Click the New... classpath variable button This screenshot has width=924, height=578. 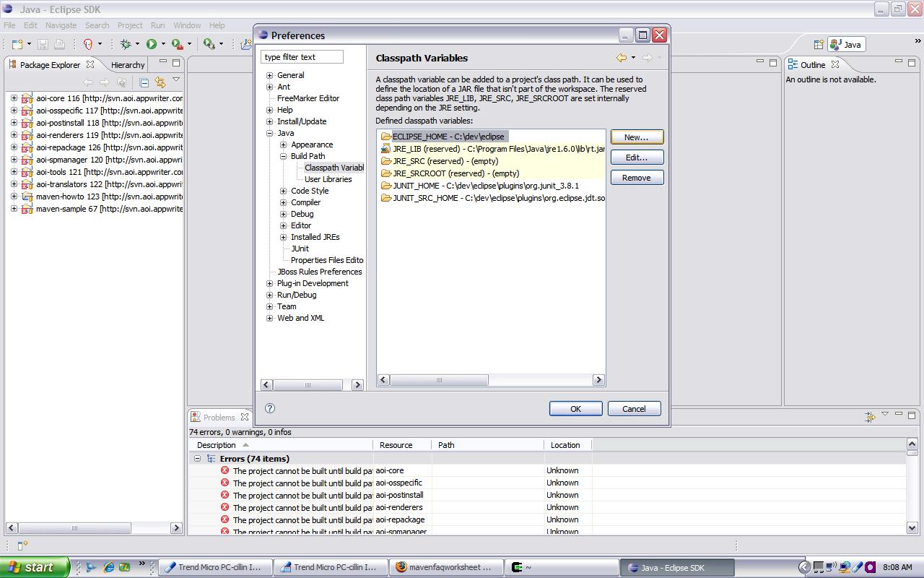636,137
